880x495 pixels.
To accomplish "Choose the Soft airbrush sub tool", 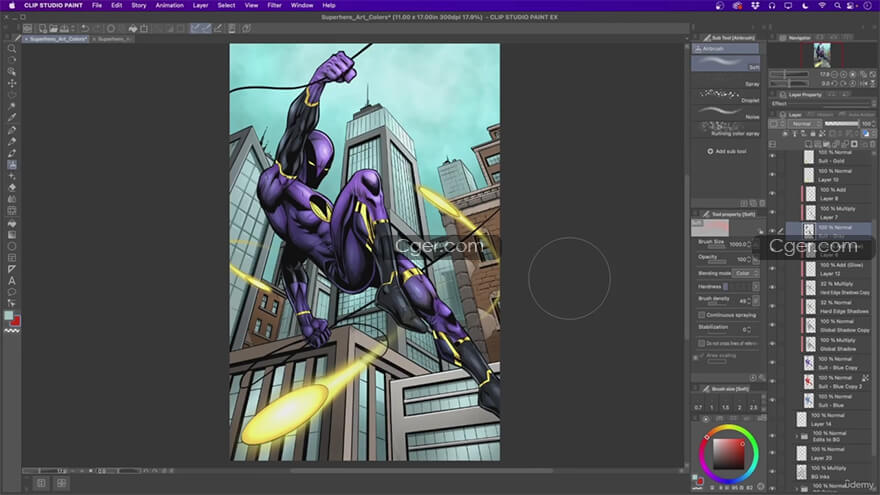I will click(x=725, y=63).
